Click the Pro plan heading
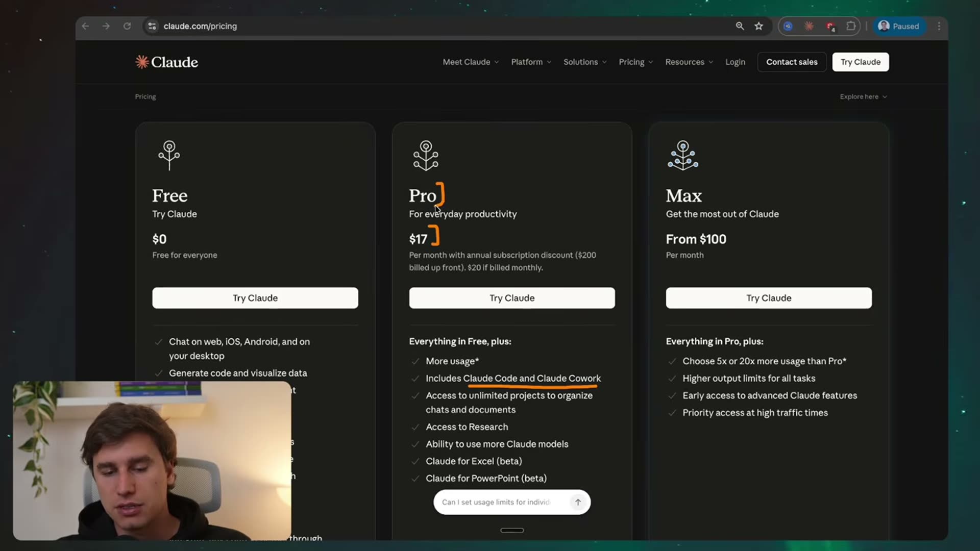This screenshot has height=551, width=980. point(423,195)
